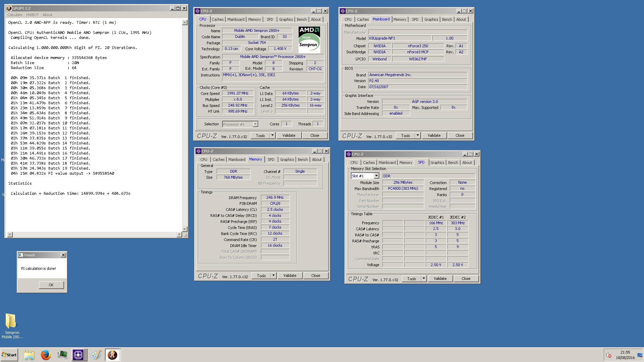Select CPU tab in the Memory window
The height and width of the screenshot is (362, 644).
pos(204,160)
